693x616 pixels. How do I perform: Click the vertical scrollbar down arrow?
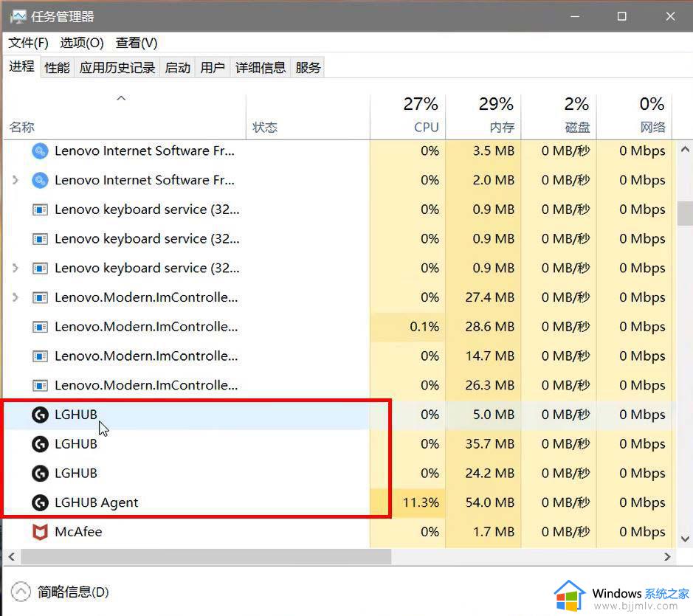click(x=685, y=539)
